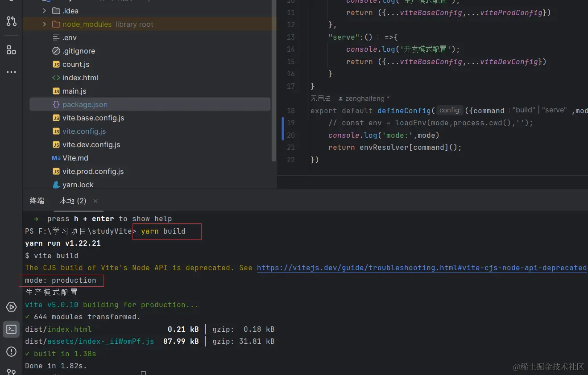Image resolution: width=588 pixels, height=375 pixels.
Task: Select the 本地 (2) terminal tab
Action: 73,201
